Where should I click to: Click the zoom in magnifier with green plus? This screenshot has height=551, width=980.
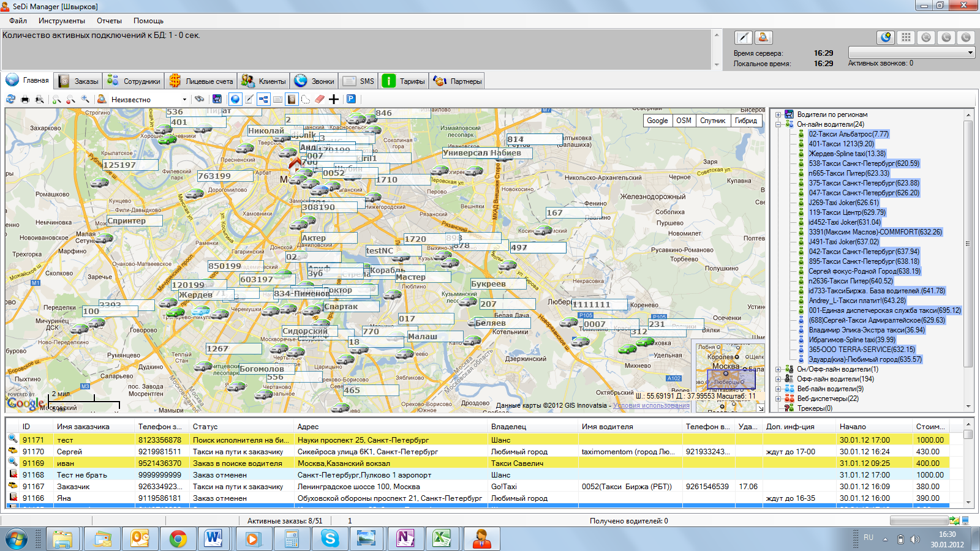[x=57, y=99]
